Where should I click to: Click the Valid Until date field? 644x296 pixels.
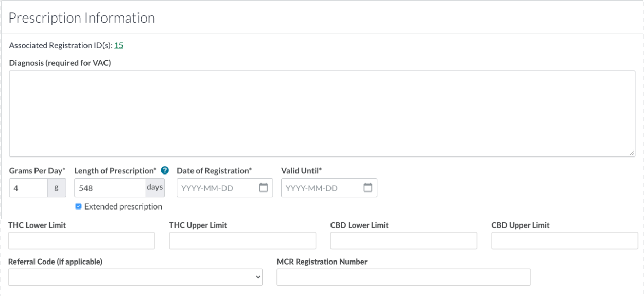[321, 188]
